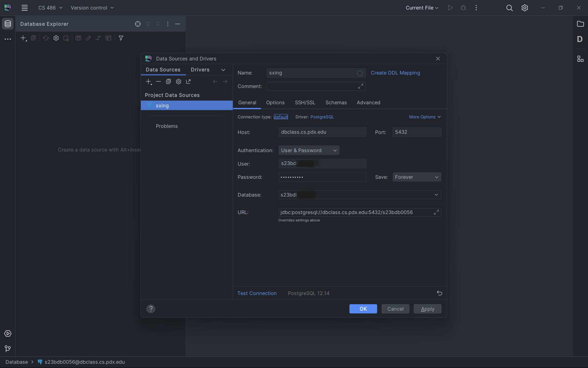Open the Authentication dropdown
This screenshot has width=588, height=368.
[x=309, y=150]
